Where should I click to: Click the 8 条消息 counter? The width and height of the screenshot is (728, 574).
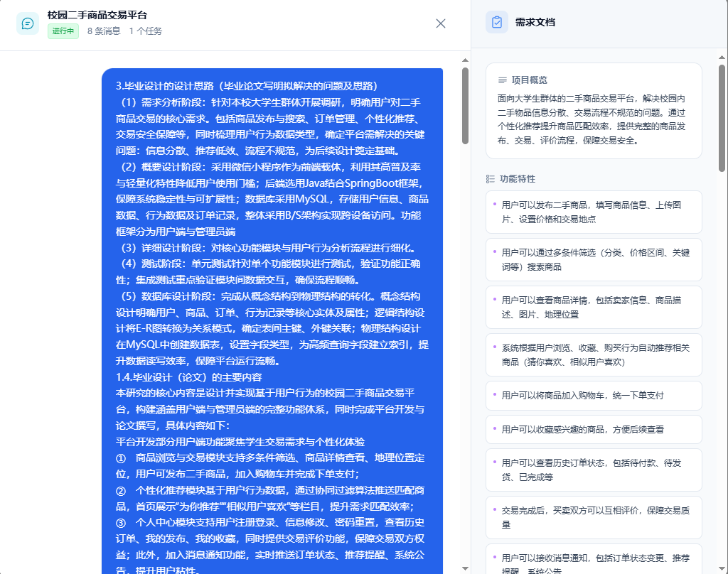tap(104, 31)
